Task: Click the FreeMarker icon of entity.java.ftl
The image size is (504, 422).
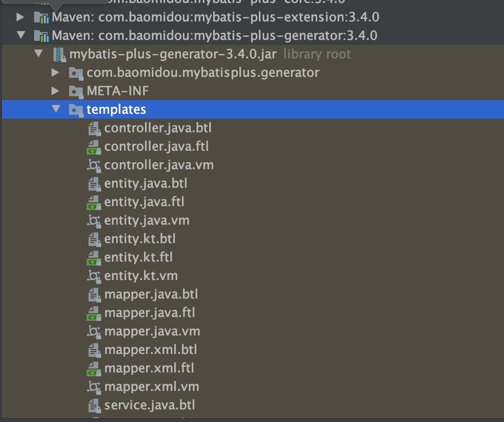Action: pos(94,203)
